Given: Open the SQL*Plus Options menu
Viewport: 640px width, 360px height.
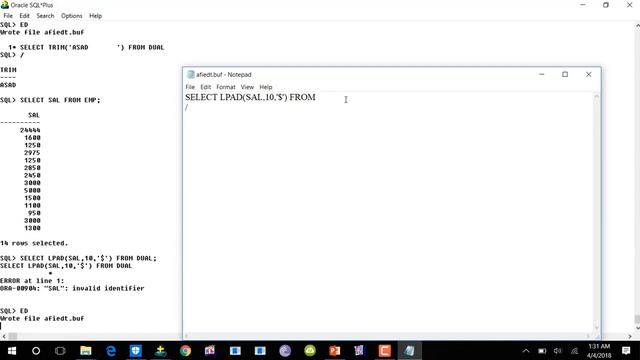Looking at the screenshot, I should click(x=71, y=16).
